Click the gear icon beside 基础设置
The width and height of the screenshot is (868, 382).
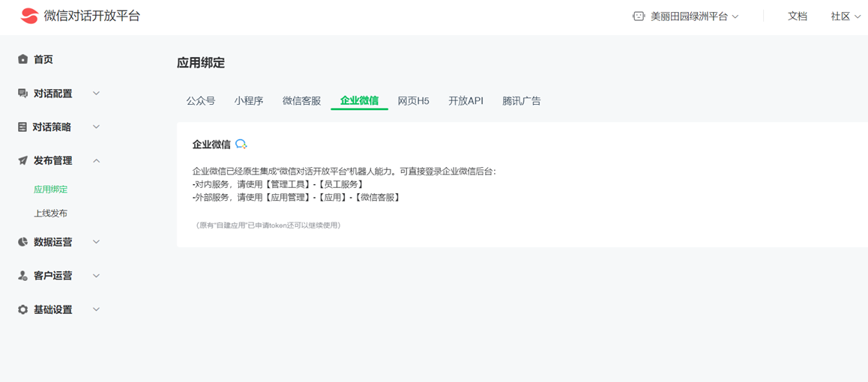(22, 309)
